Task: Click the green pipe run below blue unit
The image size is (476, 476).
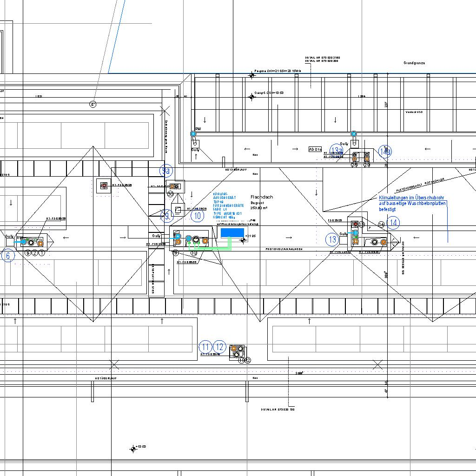Action: pyautogui.click(x=214, y=249)
